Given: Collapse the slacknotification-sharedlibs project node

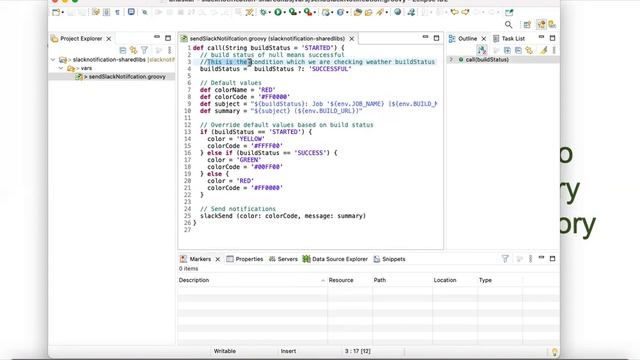Looking at the screenshot, I should pyautogui.click(x=53, y=60).
